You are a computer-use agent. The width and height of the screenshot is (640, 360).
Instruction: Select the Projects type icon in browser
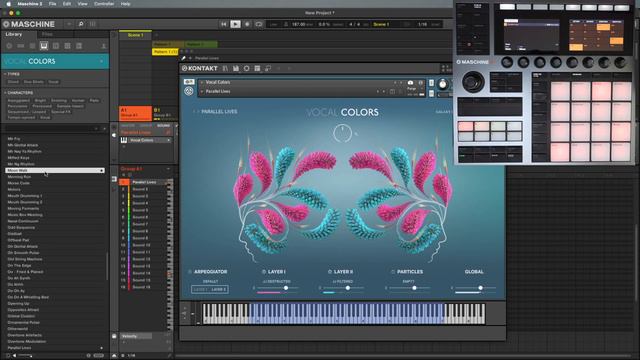point(9,46)
